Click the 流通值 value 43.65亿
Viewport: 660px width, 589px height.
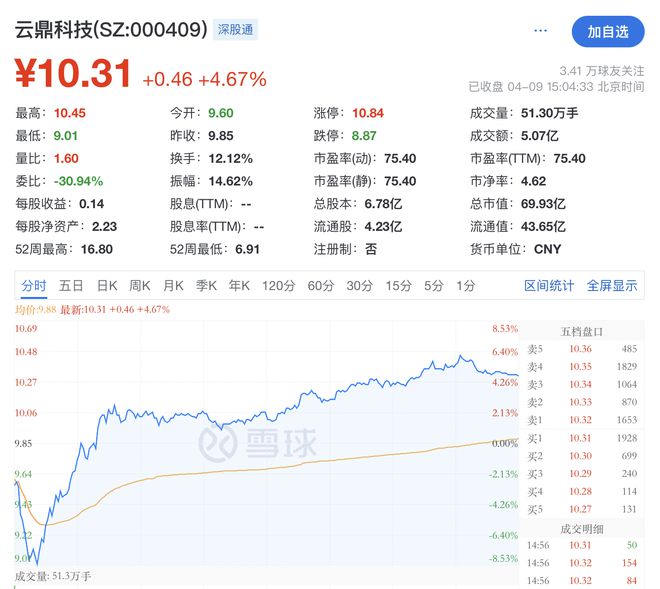[x=543, y=227]
